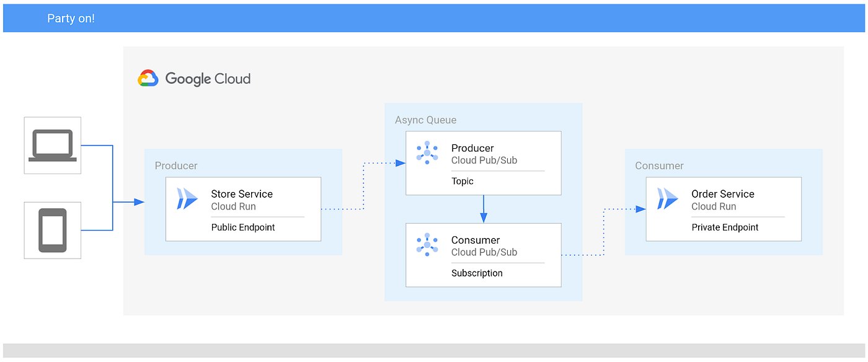Click the Order Service Cloud Run icon
The height and width of the screenshot is (362, 868).
click(668, 198)
